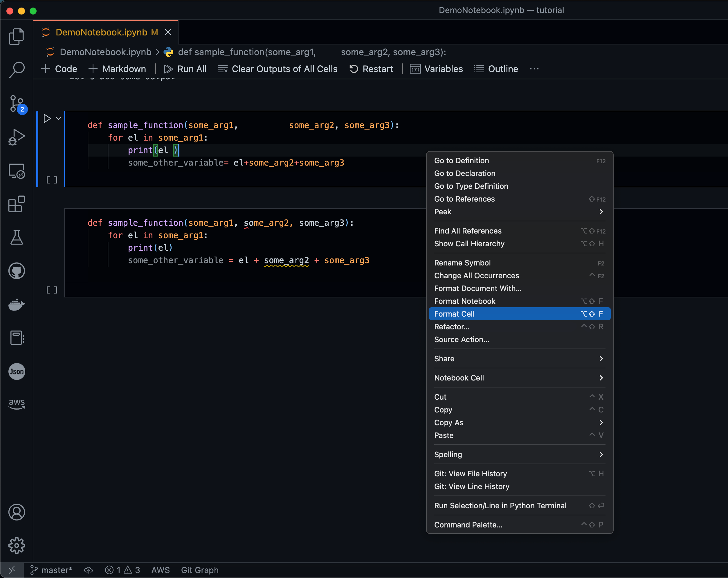Click AWS in the status bar
Viewport: 728px width, 578px height.
point(161,570)
